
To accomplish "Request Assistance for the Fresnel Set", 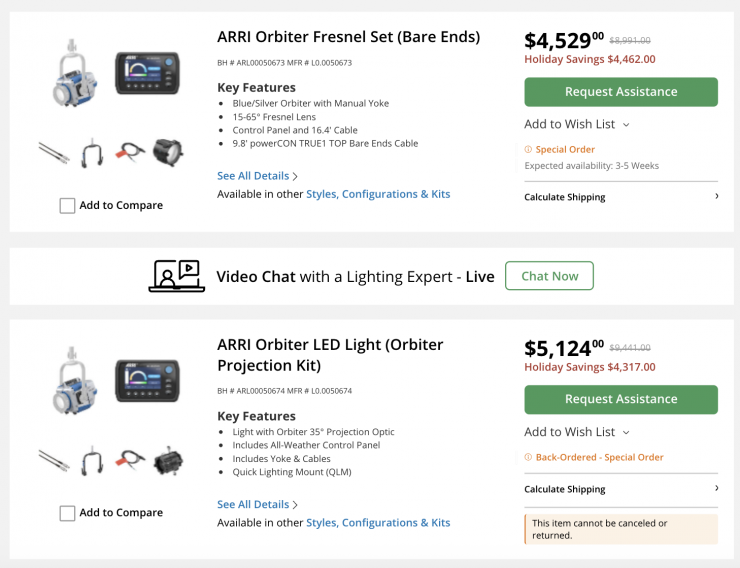I will click(x=621, y=92).
